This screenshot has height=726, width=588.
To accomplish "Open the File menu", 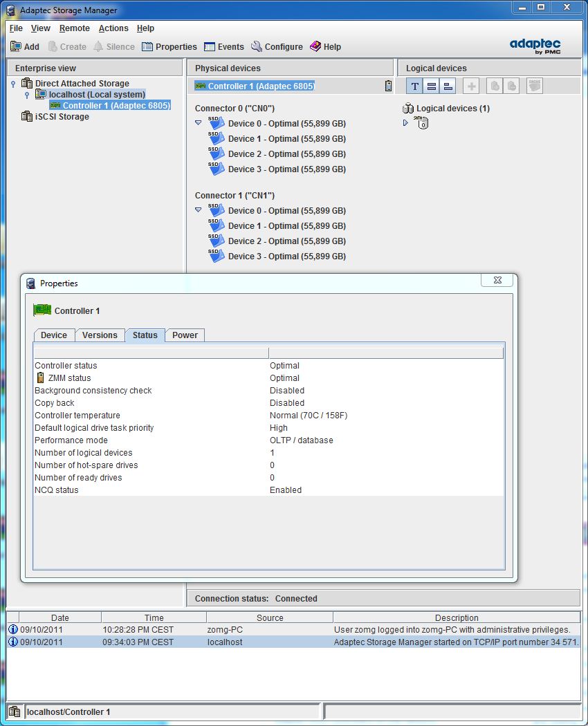I will [16, 28].
